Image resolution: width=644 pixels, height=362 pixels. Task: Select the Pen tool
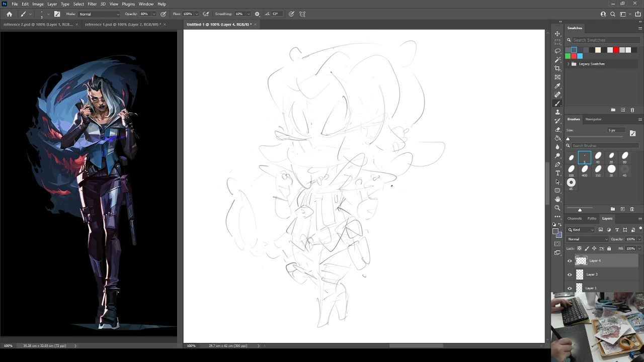point(557,164)
